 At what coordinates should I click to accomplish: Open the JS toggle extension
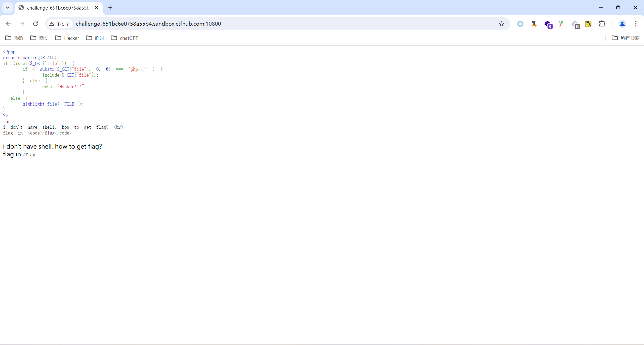(588, 24)
